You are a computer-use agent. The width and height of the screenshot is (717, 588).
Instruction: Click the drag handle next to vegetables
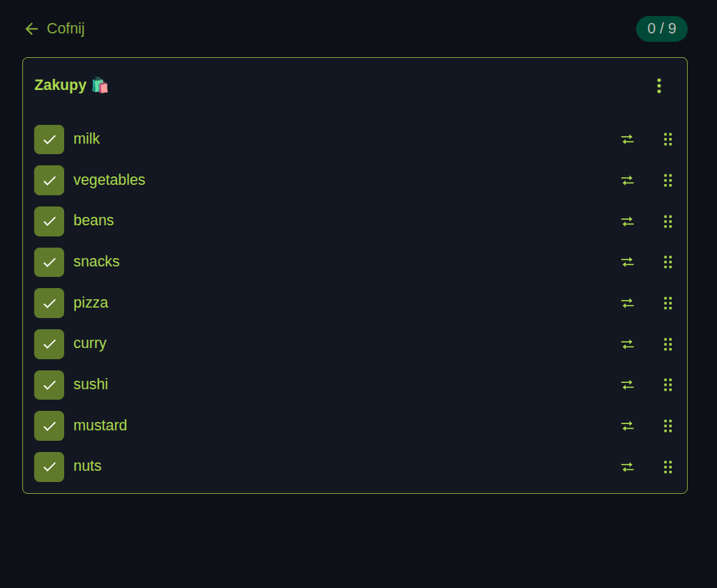click(x=667, y=180)
